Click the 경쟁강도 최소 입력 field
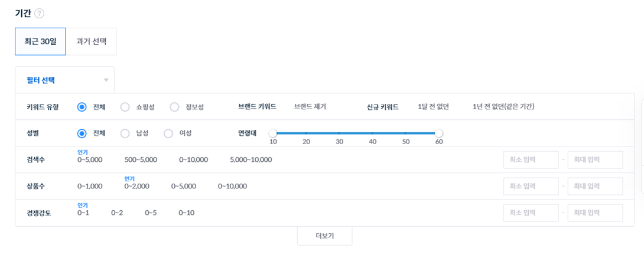The height and width of the screenshot is (261, 644). pyautogui.click(x=531, y=213)
